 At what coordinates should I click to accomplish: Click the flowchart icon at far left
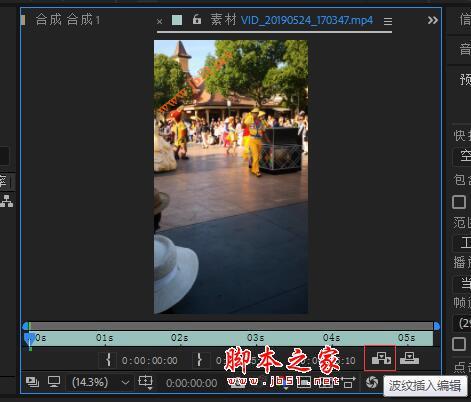coord(7,201)
